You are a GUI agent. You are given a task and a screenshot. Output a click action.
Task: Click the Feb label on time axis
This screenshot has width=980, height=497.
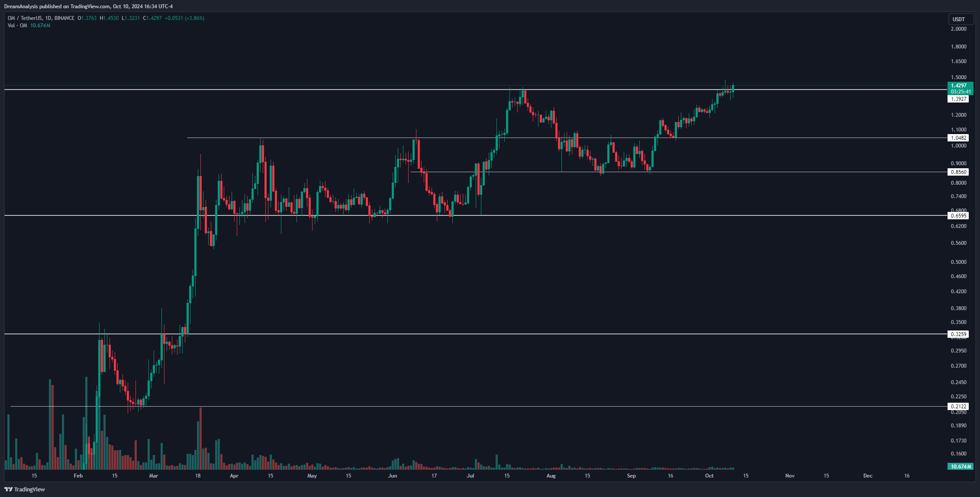[78, 476]
